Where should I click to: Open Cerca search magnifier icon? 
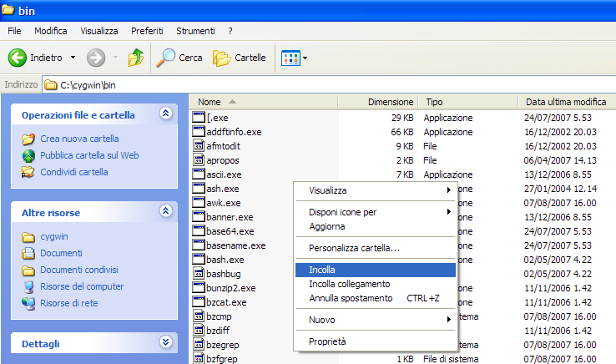[165, 58]
